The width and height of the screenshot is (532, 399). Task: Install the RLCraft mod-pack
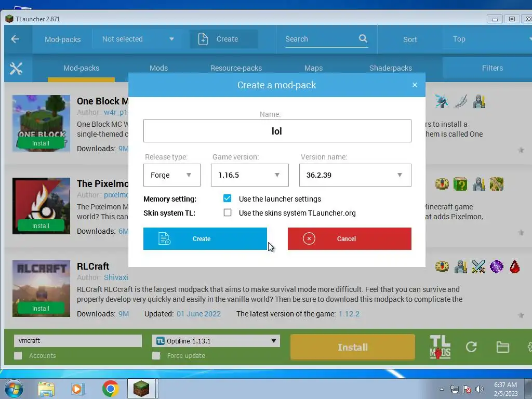(41, 308)
